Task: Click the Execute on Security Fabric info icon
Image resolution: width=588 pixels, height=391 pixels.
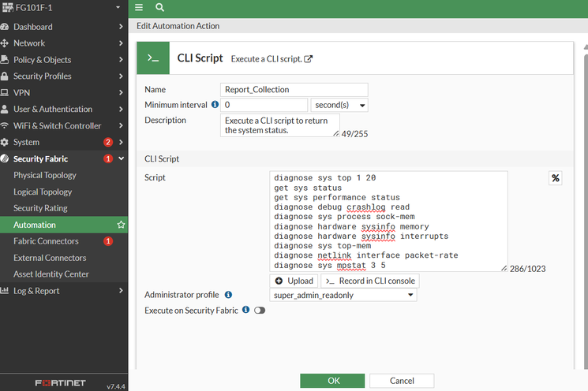Action: click(x=245, y=311)
